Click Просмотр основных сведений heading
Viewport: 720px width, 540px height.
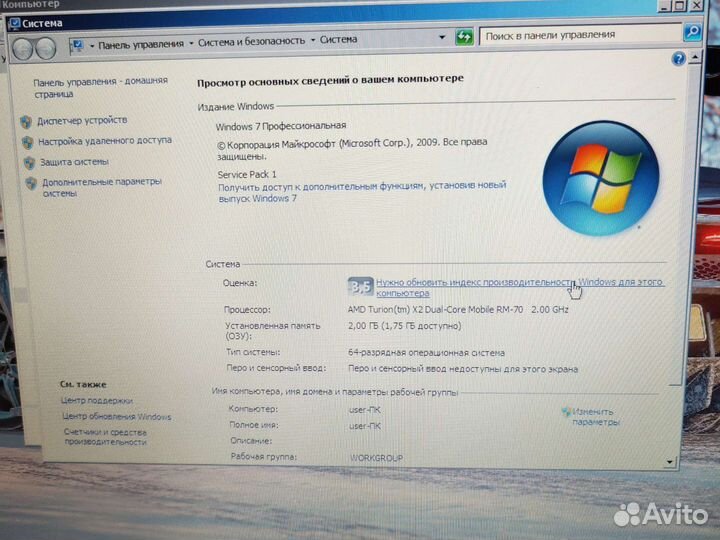(330, 81)
